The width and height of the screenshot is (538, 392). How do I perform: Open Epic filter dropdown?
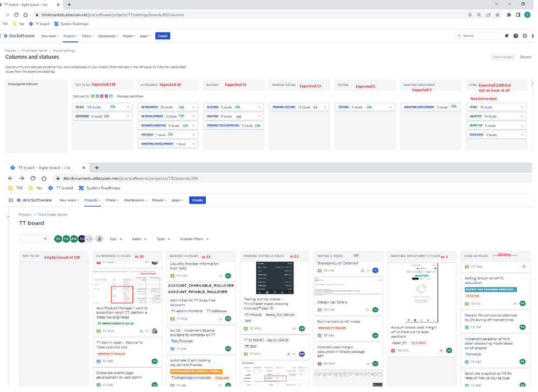pyautogui.click(x=116, y=239)
